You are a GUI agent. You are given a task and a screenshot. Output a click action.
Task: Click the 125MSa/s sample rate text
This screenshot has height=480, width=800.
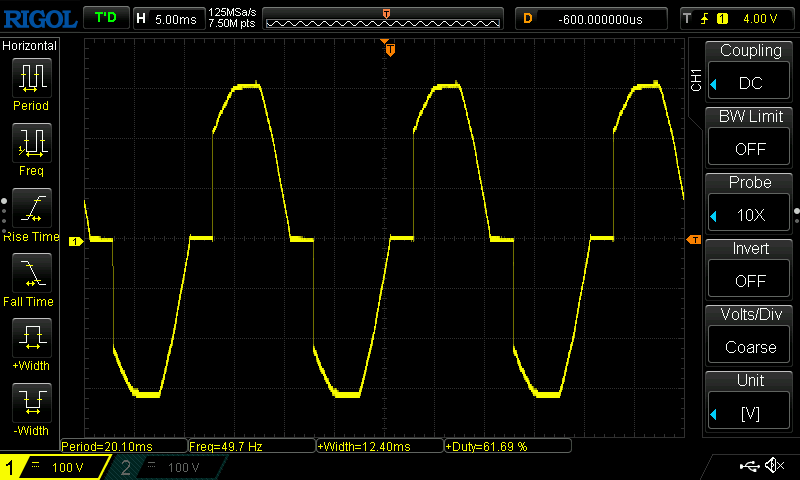tap(233, 13)
